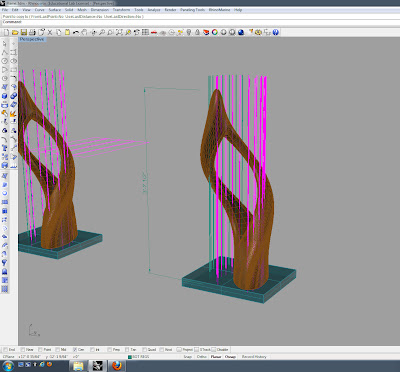Viewport: 400px width, 372px height.
Task: Click the New file icon
Action: point(6,32)
